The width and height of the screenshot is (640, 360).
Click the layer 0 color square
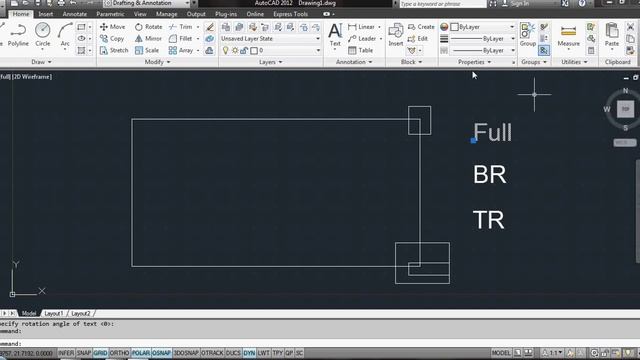point(254,51)
